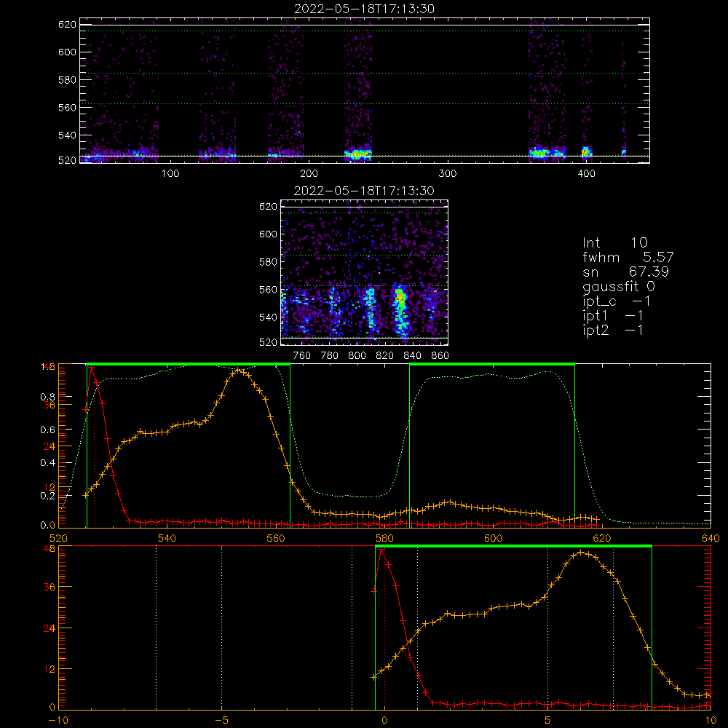Select the 'sn 67.39' readout line

pyautogui.click(x=625, y=272)
